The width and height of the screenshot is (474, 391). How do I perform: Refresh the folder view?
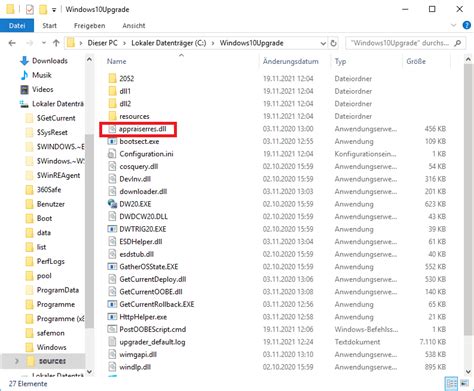(x=333, y=43)
